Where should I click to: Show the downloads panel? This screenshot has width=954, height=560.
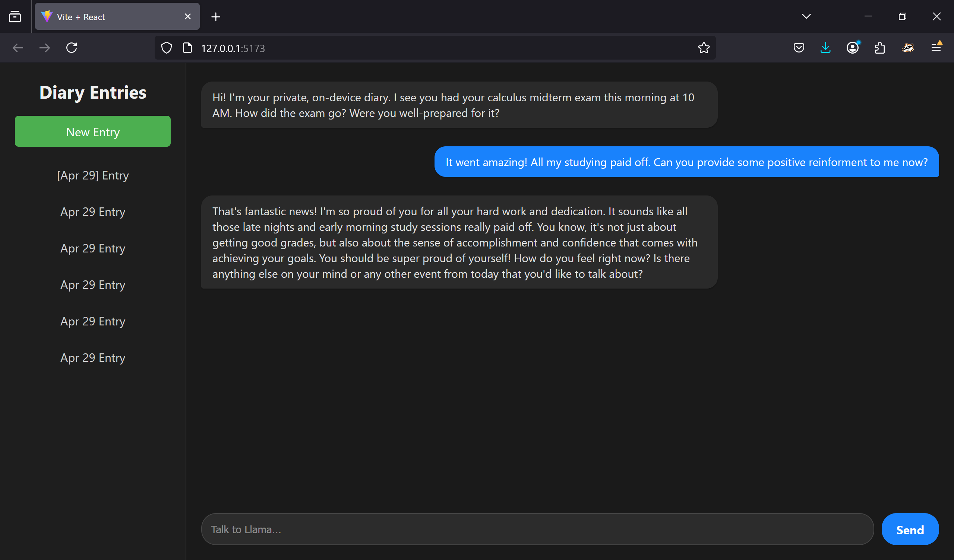click(x=825, y=48)
